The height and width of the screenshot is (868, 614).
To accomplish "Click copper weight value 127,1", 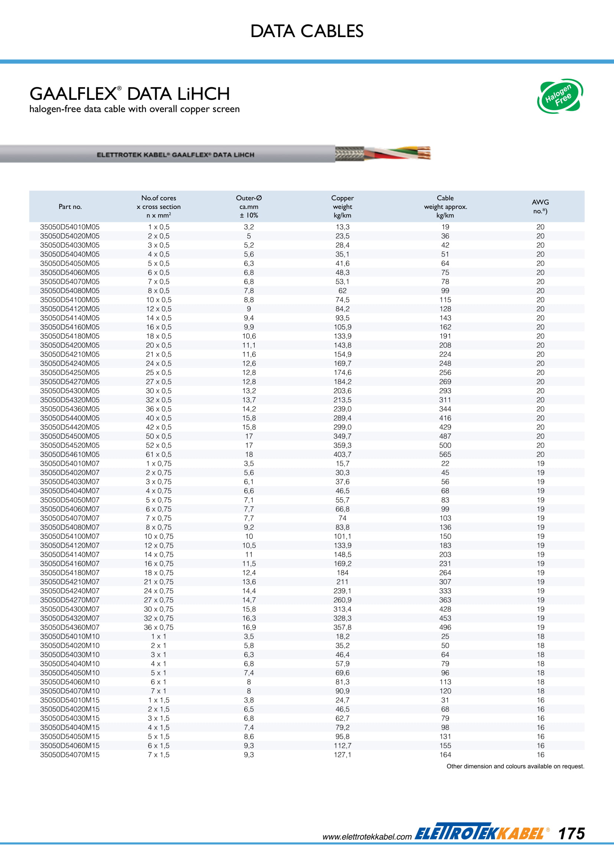I will pyautogui.click(x=343, y=754).
